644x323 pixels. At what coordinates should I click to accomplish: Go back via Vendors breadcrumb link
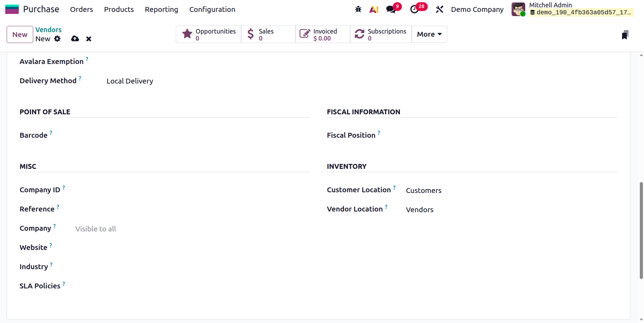(48, 30)
